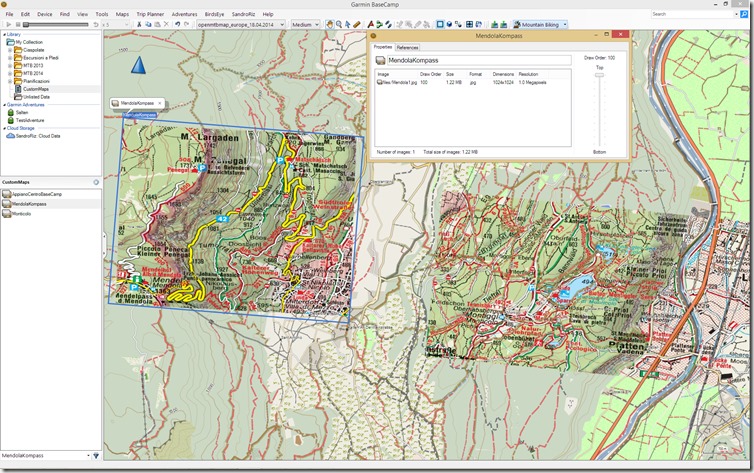Select the TestAdventure item

coord(30,120)
